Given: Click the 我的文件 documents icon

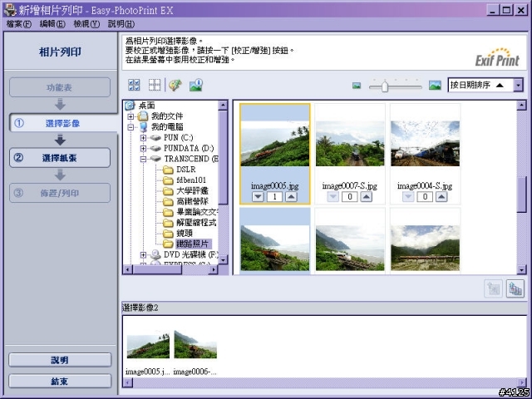Looking at the screenshot, I should point(143,116).
